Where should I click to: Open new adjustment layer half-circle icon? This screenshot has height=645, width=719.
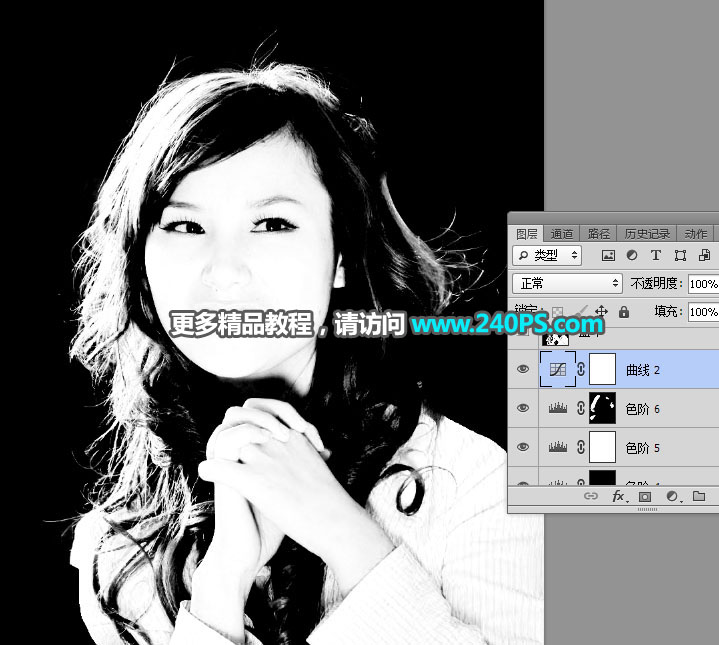(673, 496)
